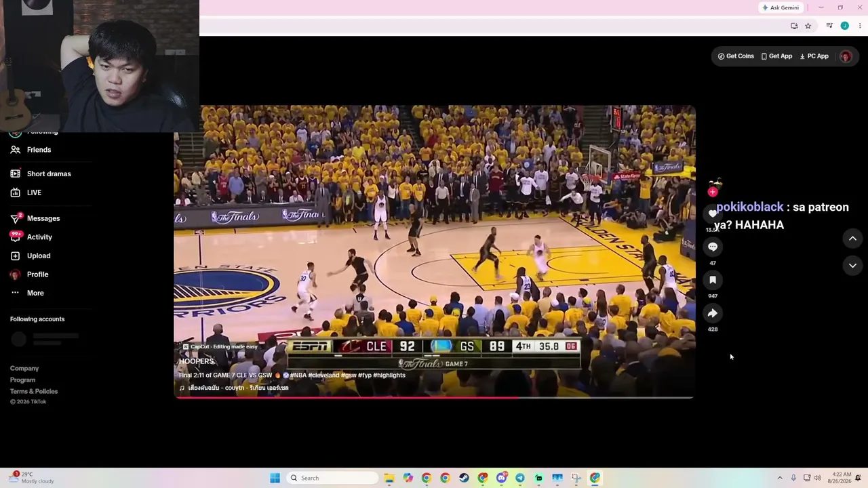This screenshot has height=488, width=868.
Task: Open the Copilot app on taskbar
Action: [408, 478]
